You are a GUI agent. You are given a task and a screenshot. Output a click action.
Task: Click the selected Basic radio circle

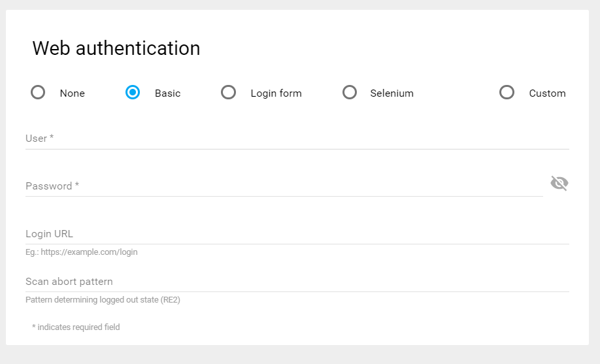coord(133,92)
